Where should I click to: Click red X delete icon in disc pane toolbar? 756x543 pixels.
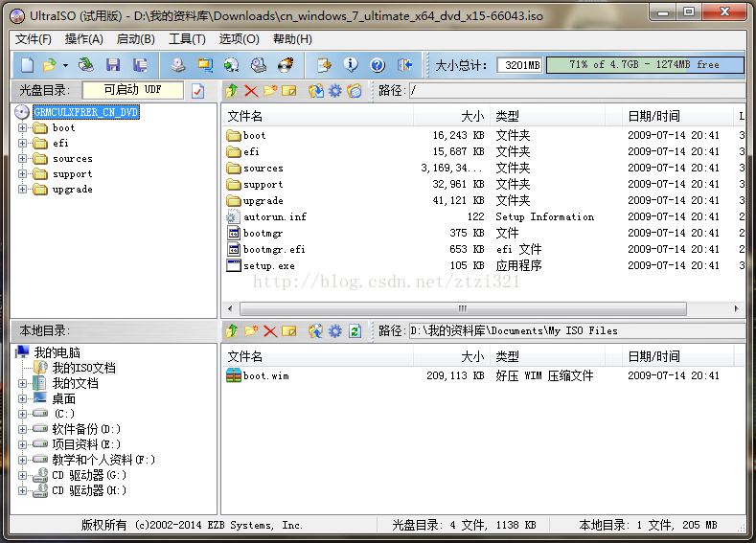(x=251, y=91)
